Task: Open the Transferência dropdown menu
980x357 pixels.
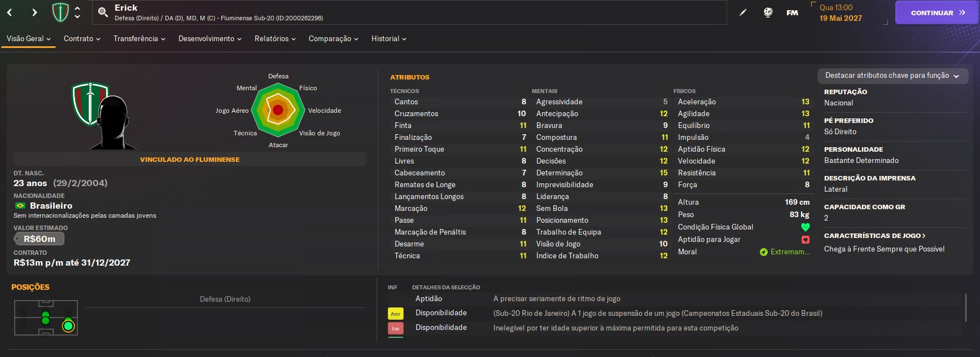Action: point(139,39)
